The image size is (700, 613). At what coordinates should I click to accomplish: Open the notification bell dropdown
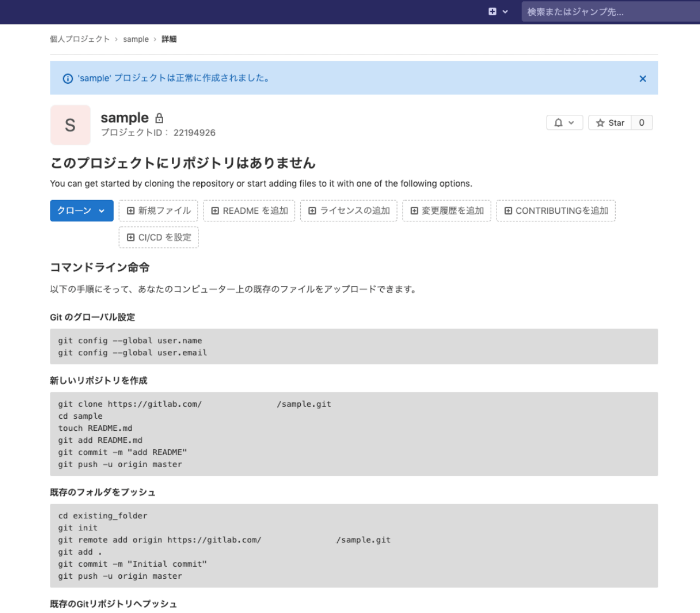[x=565, y=123]
